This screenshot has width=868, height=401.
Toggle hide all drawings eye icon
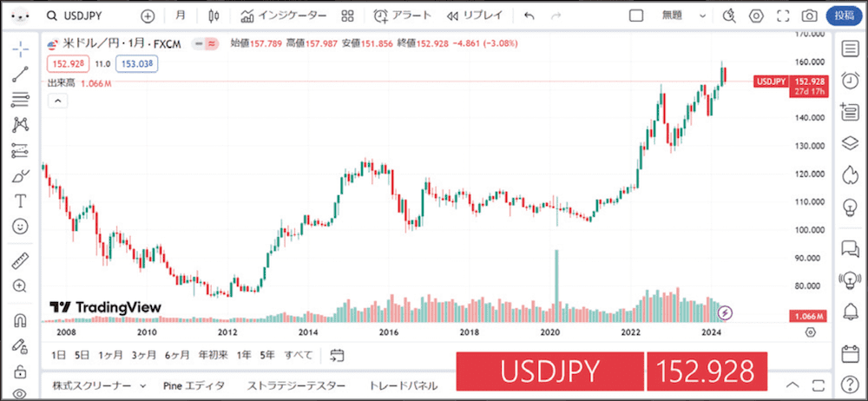pos(21,394)
